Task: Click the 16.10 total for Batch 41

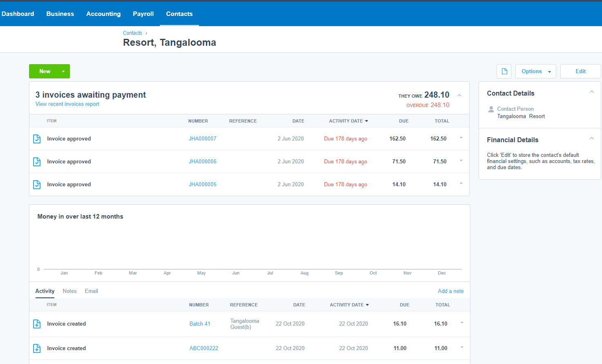Action: point(441,324)
